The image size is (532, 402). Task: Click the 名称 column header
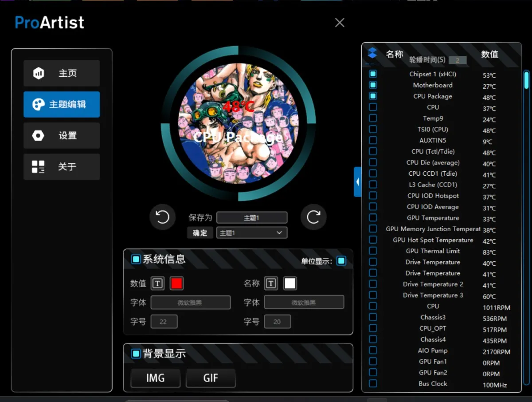[x=394, y=54]
